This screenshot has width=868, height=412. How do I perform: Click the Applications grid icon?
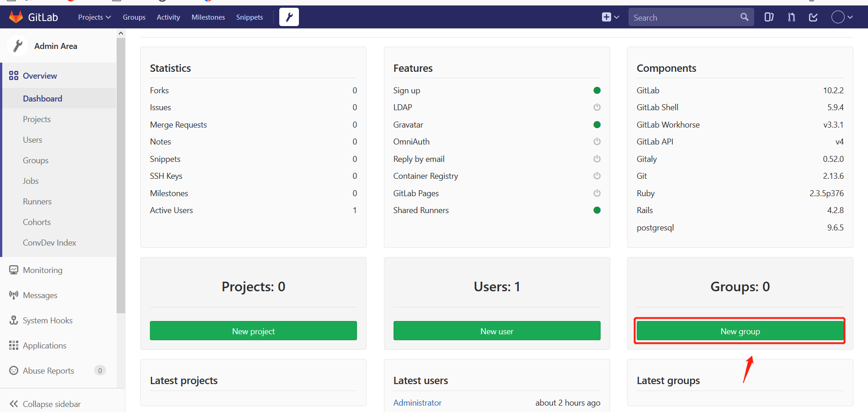pyautogui.click(x=14, y=345)
